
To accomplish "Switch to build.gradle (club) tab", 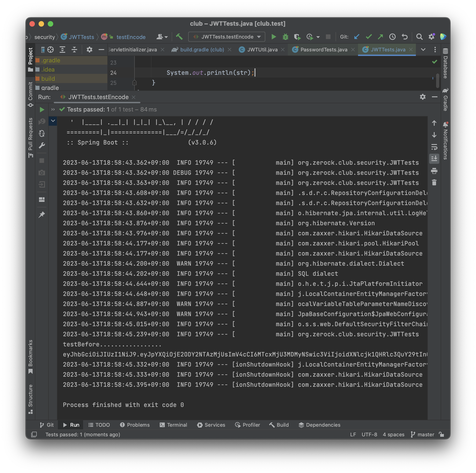I will (x=202, y=50).
